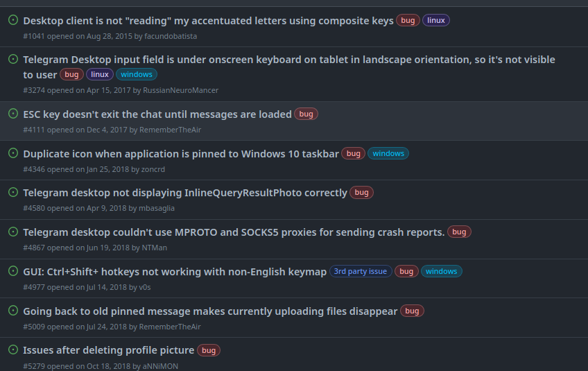Click open-issue icon for profile picture issue

coord(12,350)
